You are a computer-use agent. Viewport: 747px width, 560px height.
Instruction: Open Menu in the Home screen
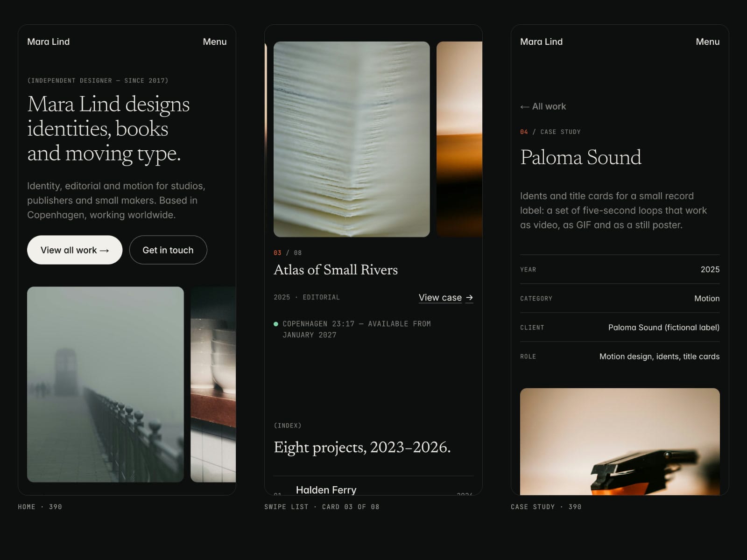click(x=215, y=42)
